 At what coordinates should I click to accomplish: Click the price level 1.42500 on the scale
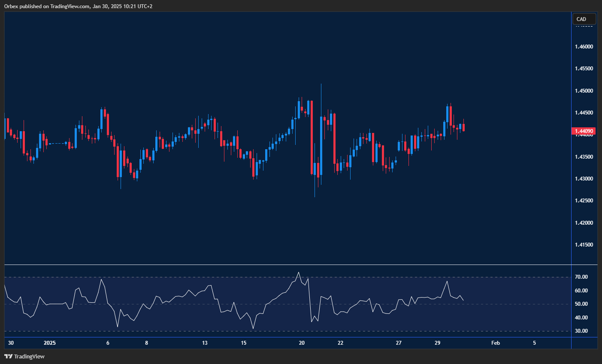[x=584, y=200]
